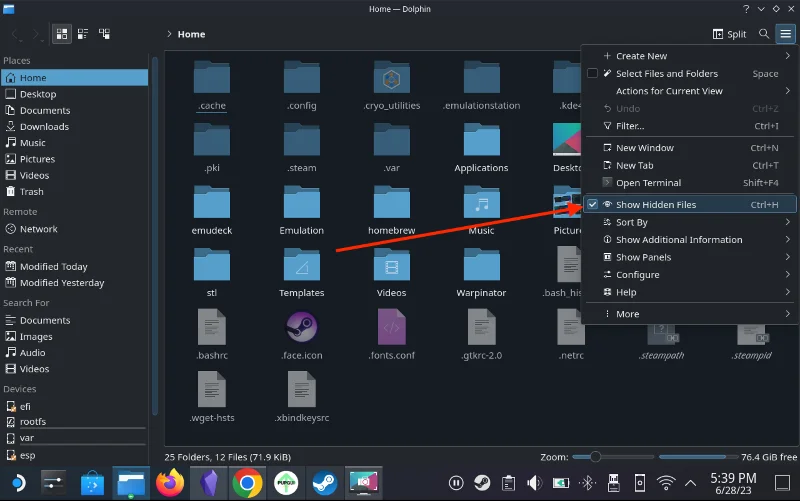The height and width of the screenshot is (501, 800).
Task: Switch to Compact view mode
Action: (83, 34)
